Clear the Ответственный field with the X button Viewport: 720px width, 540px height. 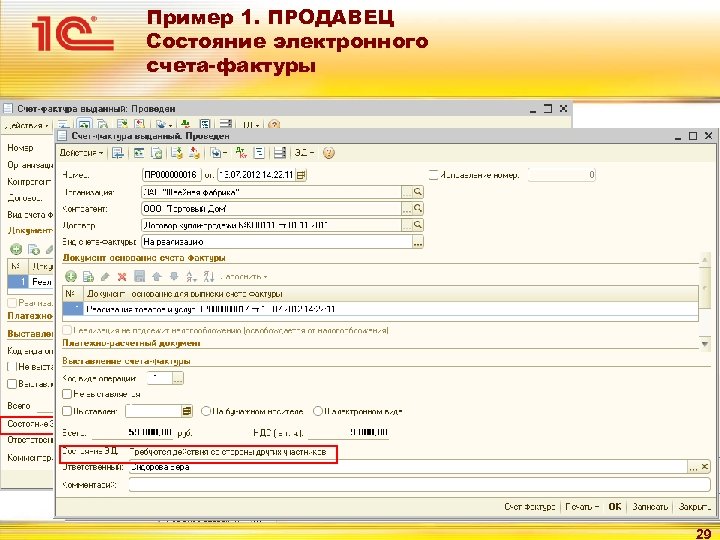point(704,467)
